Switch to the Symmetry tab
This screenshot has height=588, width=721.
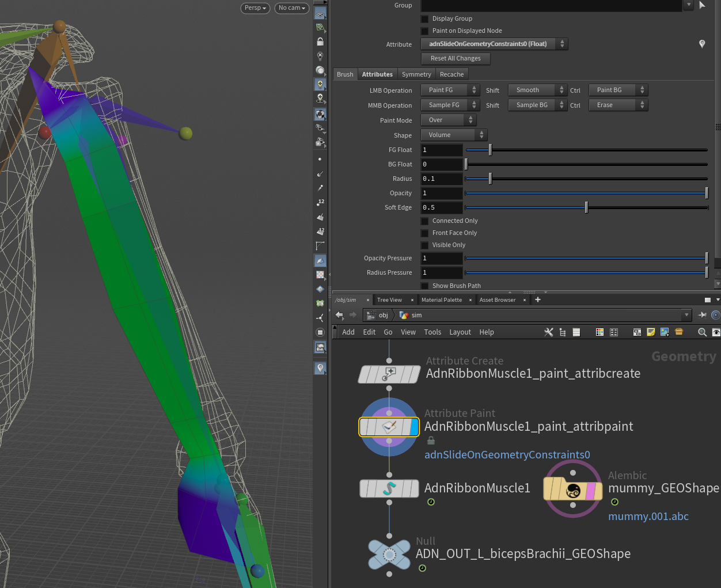[x=416, y=74]
